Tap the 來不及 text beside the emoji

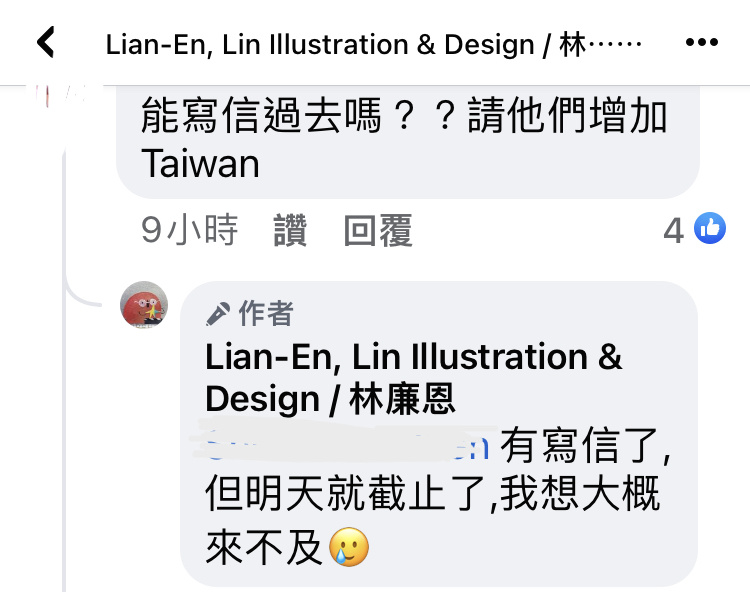point(265,548)
